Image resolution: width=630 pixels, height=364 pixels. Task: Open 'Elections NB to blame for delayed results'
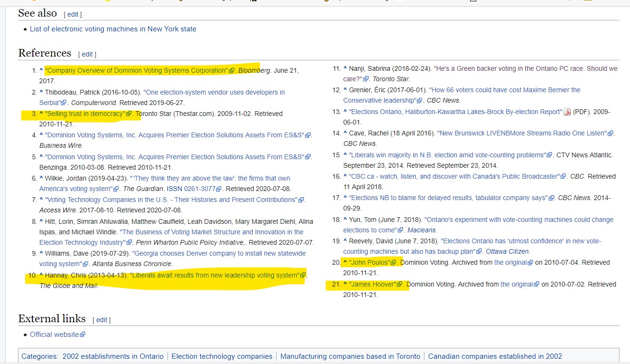(x=448, y=198)
